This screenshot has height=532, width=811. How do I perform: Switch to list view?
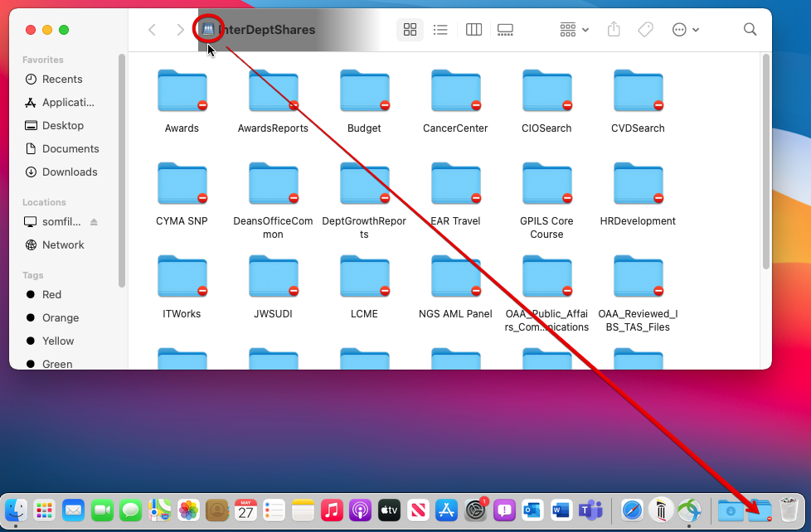click(x=440, y=30)
